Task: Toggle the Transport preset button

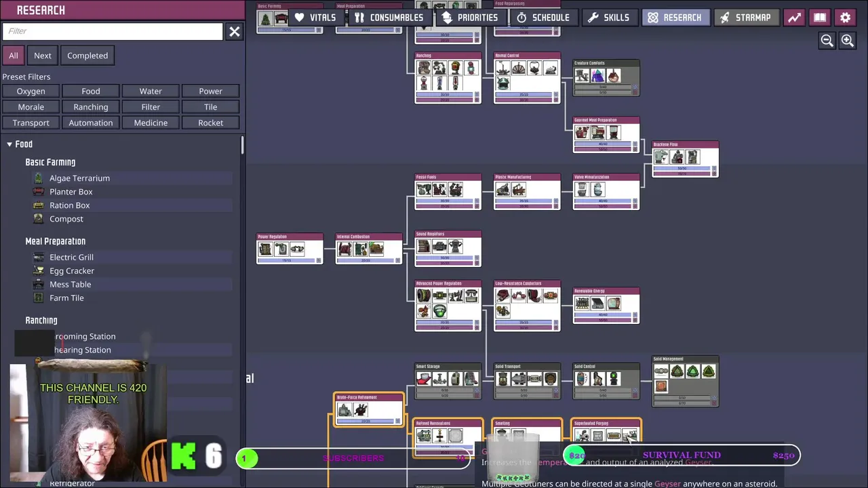Action: coord(31,123)
